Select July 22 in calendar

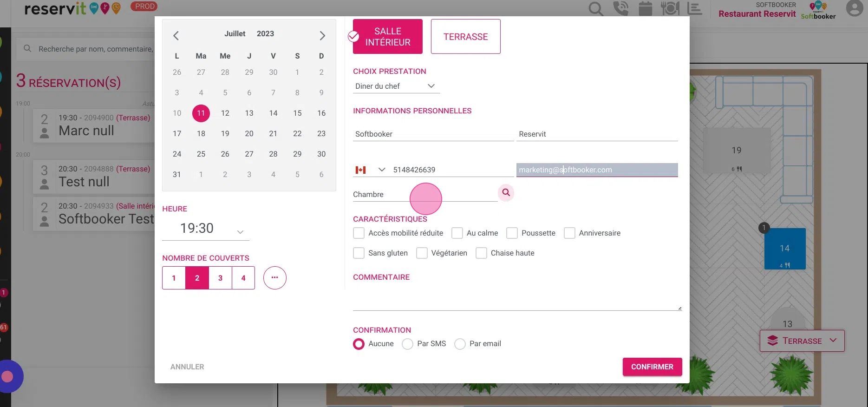297,134
